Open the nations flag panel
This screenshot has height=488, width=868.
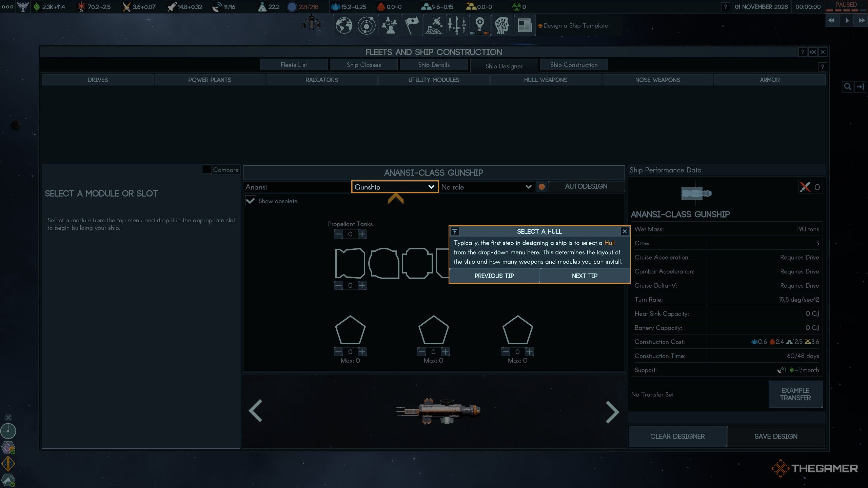click(412, 25)
